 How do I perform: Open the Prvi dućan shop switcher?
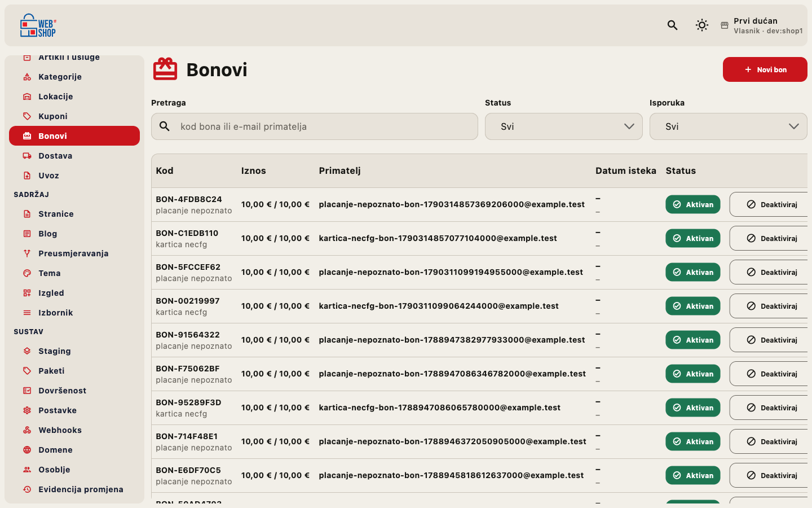(761, 25)
